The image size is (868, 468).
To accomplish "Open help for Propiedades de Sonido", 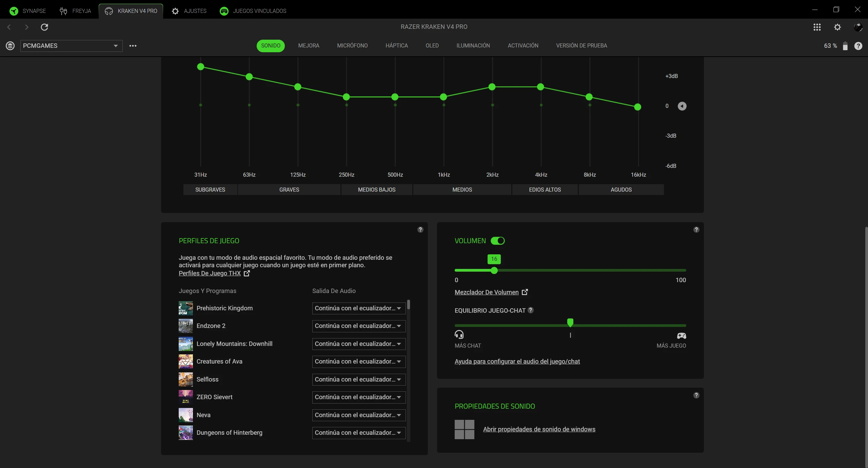I will pyautogui.click(x=696, y=395).
